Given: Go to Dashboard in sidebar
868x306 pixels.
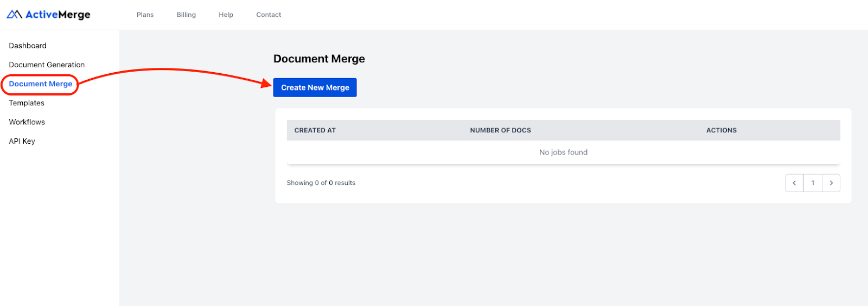Looking at the screenshot, I should (x=28, y=46).
